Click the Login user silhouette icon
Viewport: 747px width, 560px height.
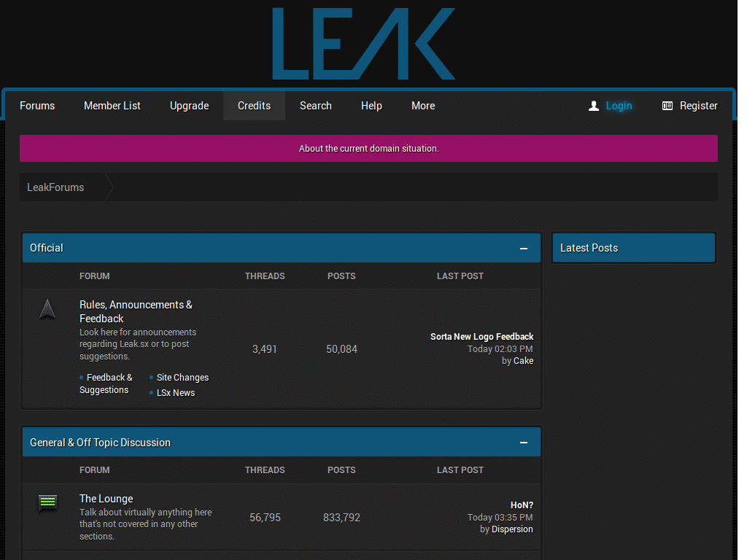(x=593, y=106)
